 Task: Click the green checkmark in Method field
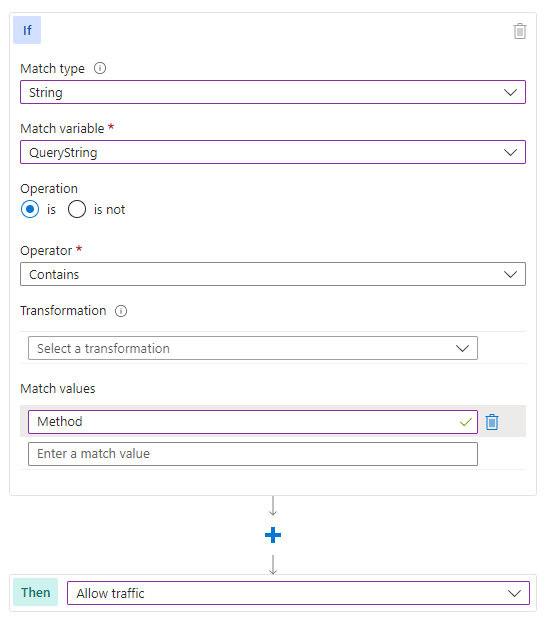tap(466, 422)
